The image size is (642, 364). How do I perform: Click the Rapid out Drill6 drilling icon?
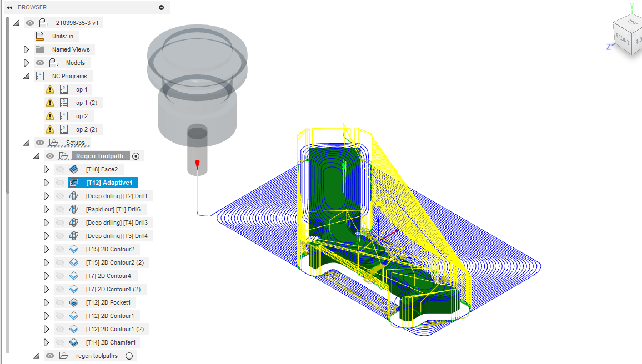pyautogui.click(x=73, y=209)
